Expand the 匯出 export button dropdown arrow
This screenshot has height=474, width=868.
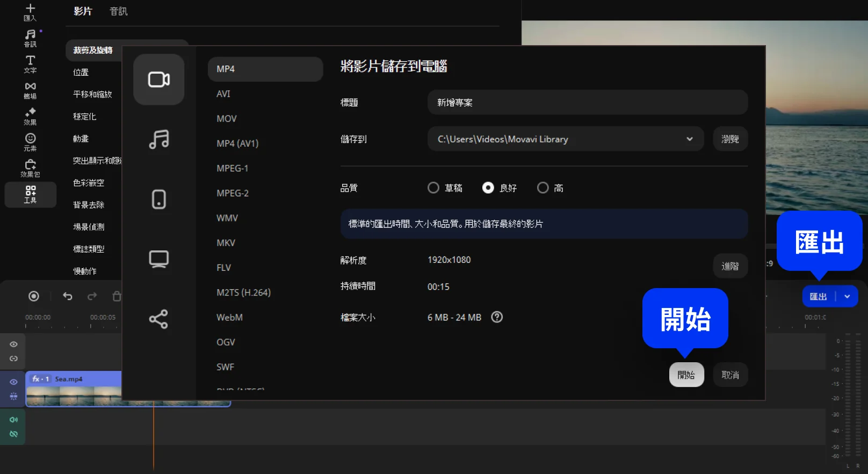847,297
